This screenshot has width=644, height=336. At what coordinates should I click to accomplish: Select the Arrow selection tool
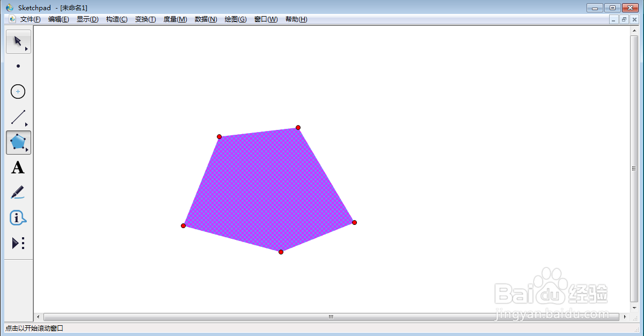click(x=18, y=41)
